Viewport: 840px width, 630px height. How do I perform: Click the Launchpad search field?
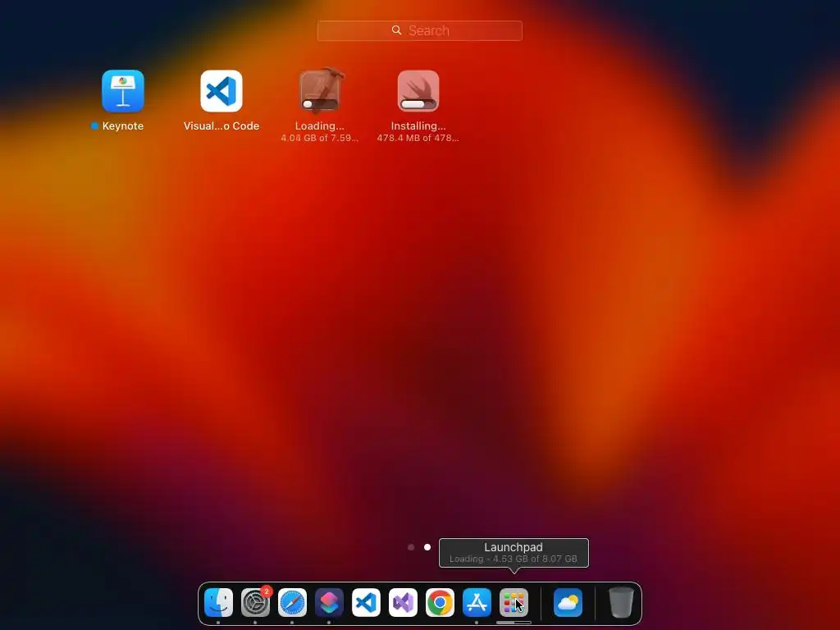point(419,30)
